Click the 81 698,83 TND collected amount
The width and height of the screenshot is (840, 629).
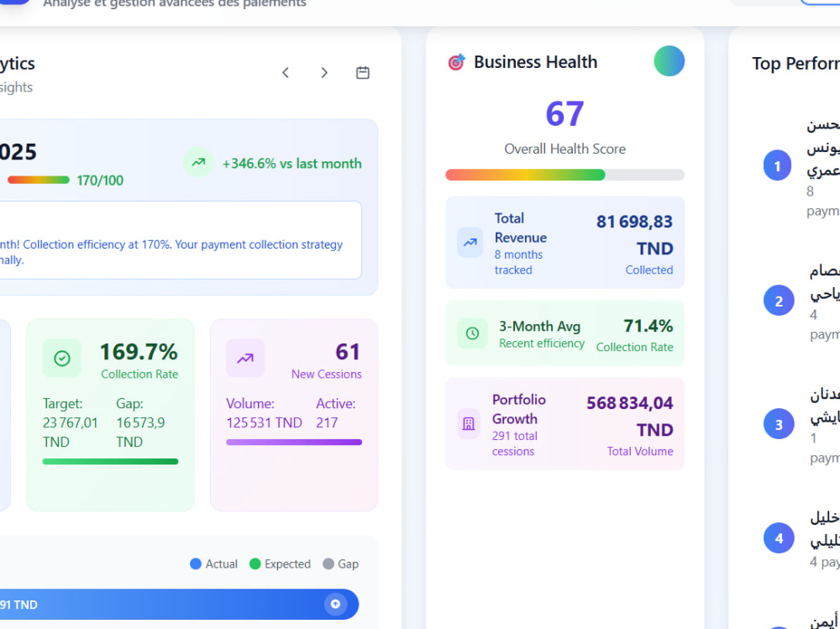click(634, 234)
